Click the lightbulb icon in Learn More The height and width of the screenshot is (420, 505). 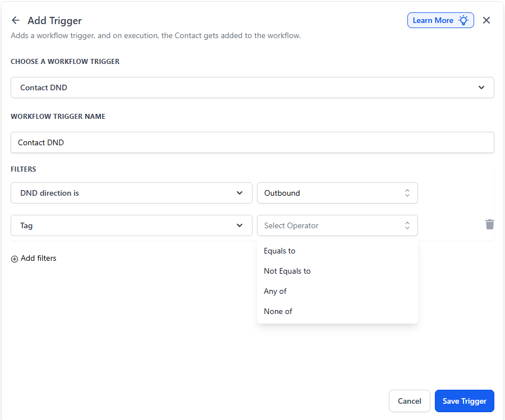click(463, 20)
